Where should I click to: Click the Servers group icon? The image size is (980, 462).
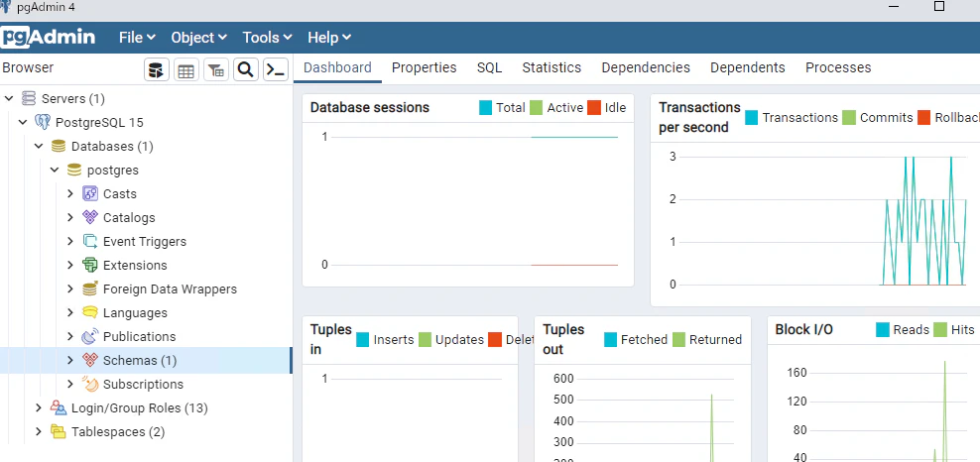pos(29,98)
